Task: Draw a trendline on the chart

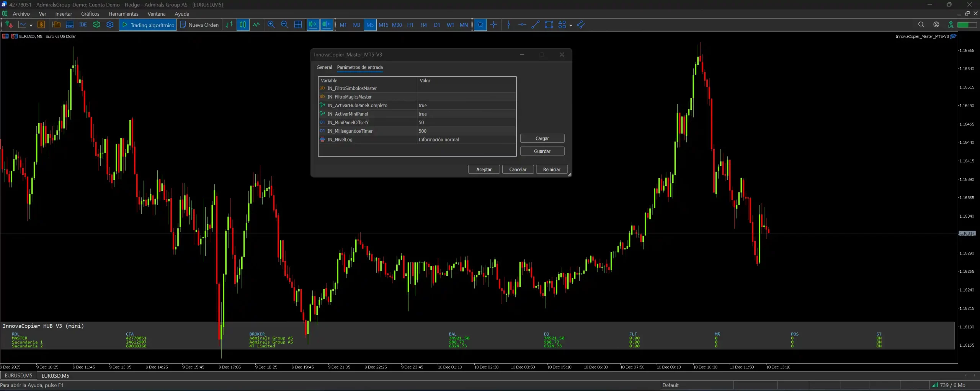Action: (535, 24)
